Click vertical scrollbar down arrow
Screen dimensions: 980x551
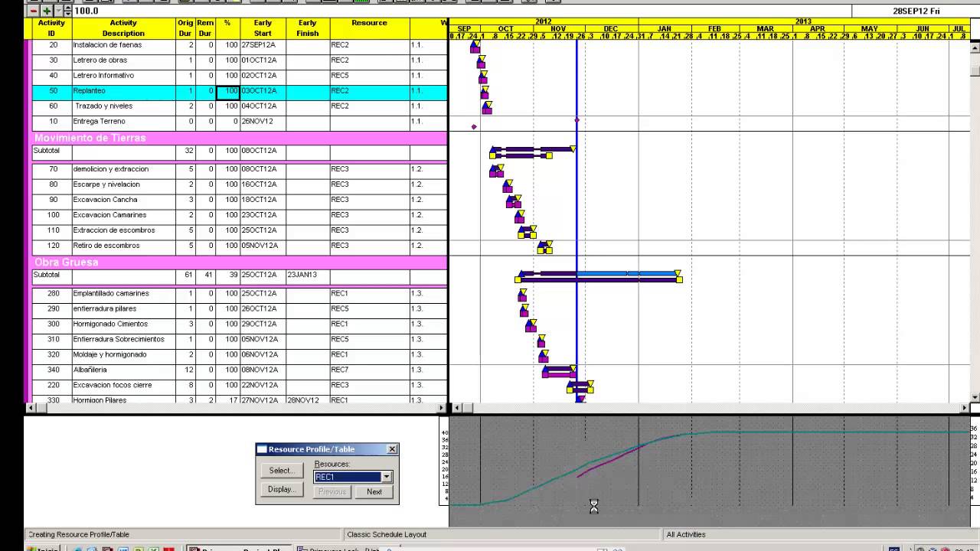coord(975,397)
